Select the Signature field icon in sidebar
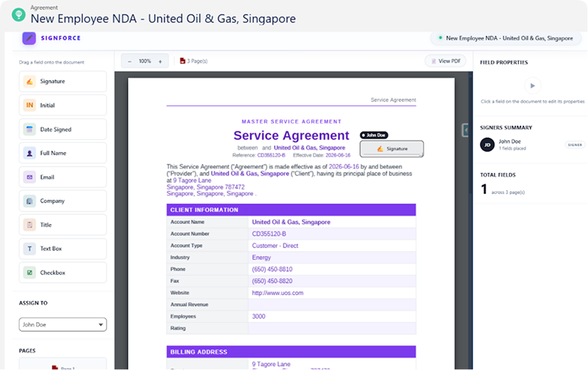 pyautogui.click(x=29, y=82)
